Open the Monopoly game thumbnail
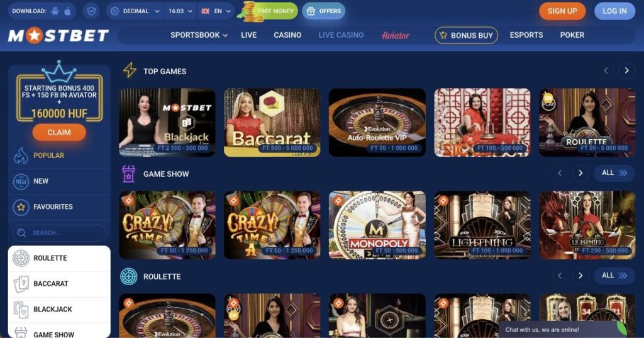644x338 pixels. 377,225
